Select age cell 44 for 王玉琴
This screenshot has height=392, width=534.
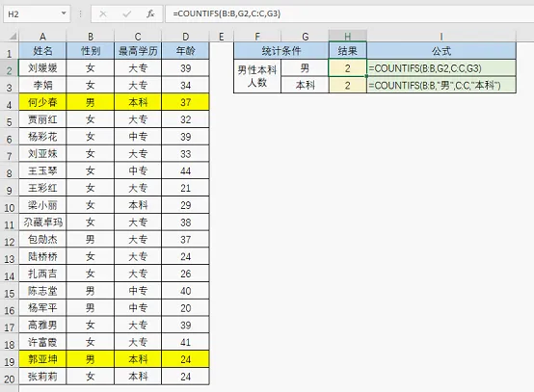[186, 170]
